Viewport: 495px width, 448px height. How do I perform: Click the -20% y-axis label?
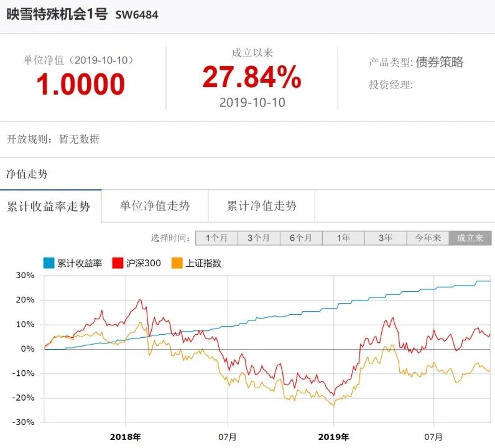click(x=23, y=398)
